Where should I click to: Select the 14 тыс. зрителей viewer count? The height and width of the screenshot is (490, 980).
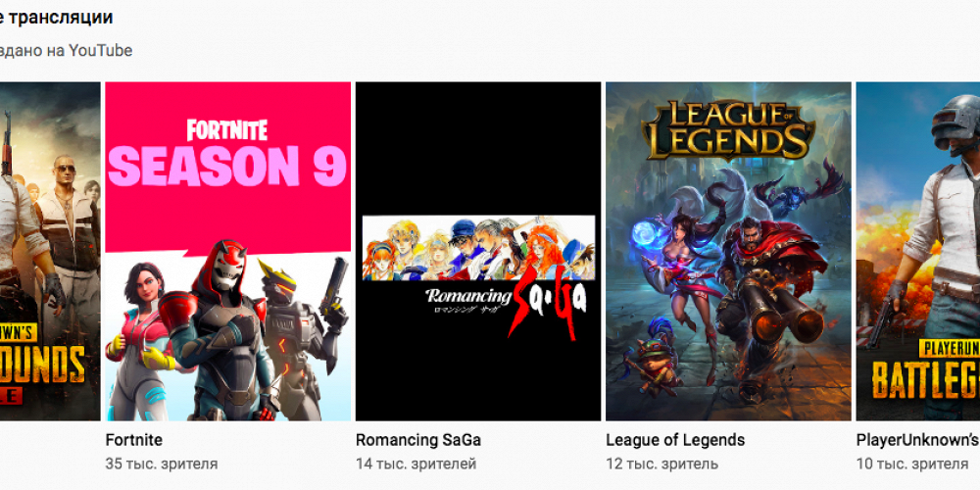click(x=416, y=464)
